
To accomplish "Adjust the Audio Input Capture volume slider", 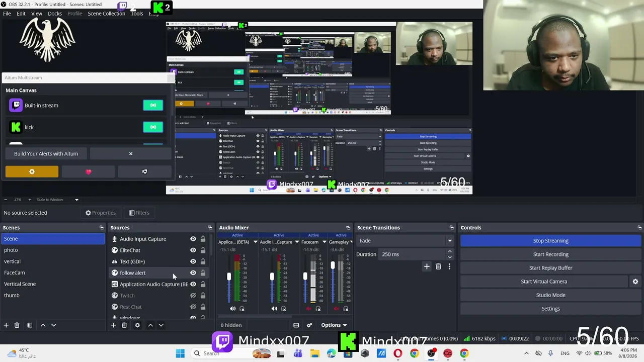I will pos(272,277).
